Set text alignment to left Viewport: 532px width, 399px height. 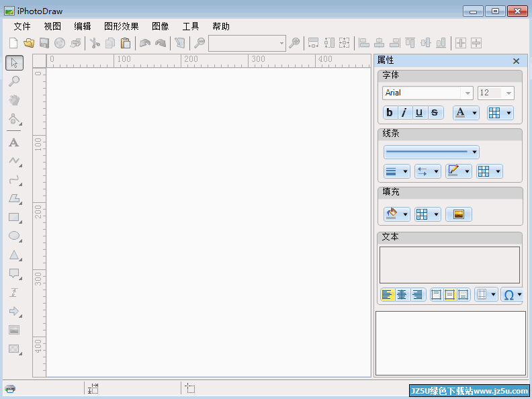click(x=388, y=295)
